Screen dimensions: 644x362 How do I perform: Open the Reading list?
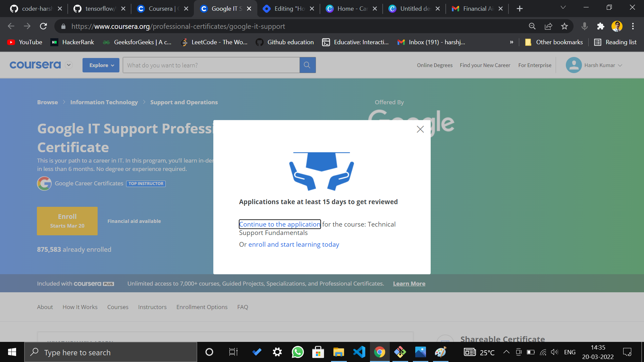615,42
